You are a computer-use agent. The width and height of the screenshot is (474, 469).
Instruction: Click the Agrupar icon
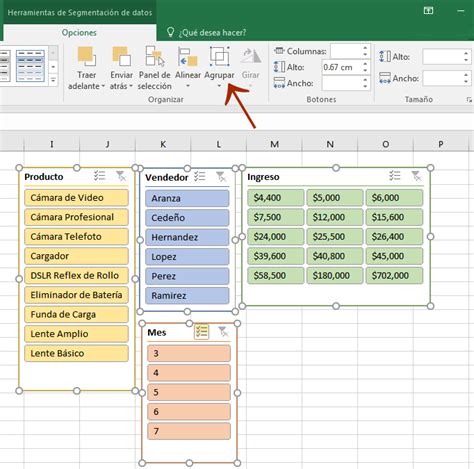(219, 56)
